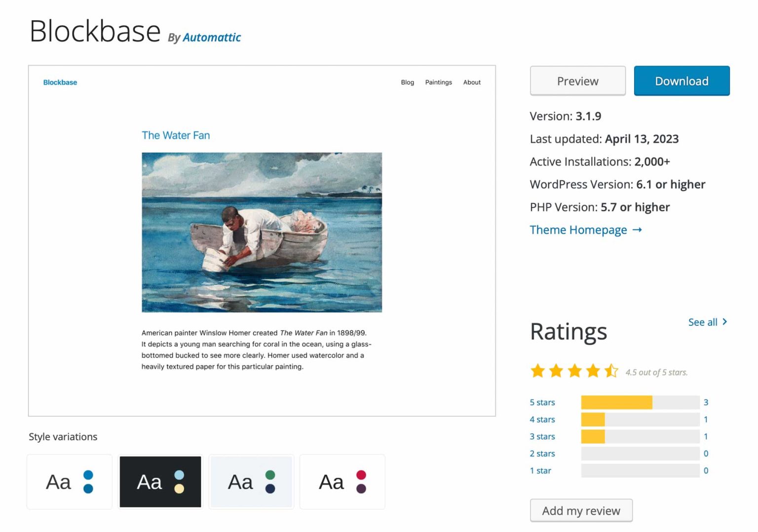
Task: Click the half-filled fifth rating star
Action: click(x=611, y=371)
